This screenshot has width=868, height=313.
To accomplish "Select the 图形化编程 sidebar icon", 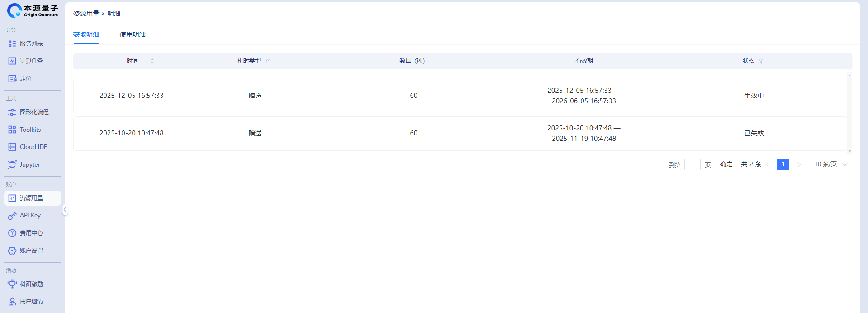I will coord(12,112).
